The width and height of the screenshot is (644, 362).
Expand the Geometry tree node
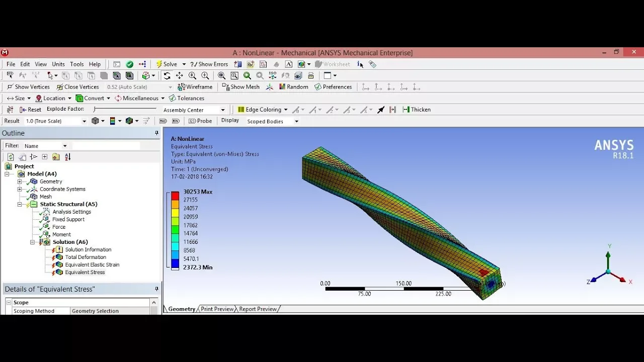coord(20,182)
